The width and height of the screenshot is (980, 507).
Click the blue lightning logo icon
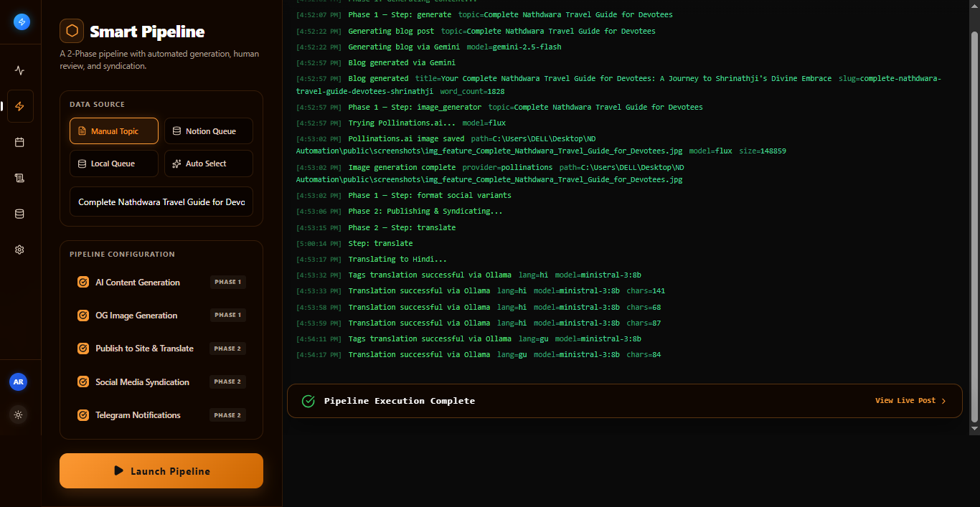pos(22,22)
